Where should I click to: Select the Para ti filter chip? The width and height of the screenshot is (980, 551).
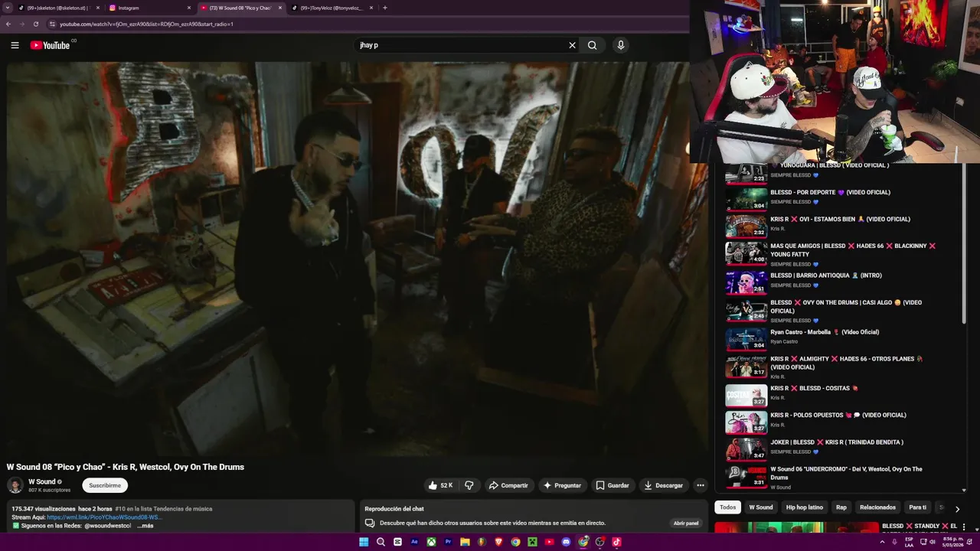pos(917,507)
